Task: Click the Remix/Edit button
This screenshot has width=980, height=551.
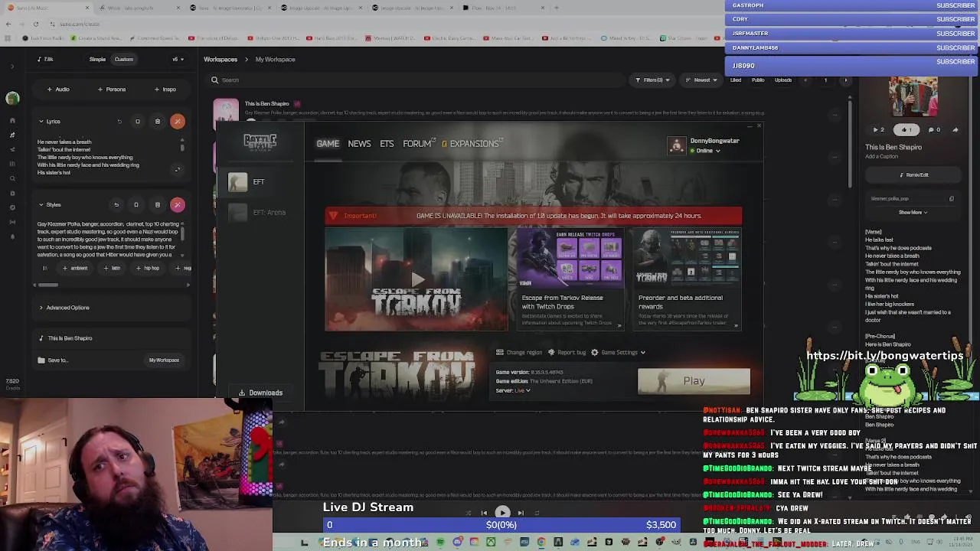Action: [x=914, y=175]
